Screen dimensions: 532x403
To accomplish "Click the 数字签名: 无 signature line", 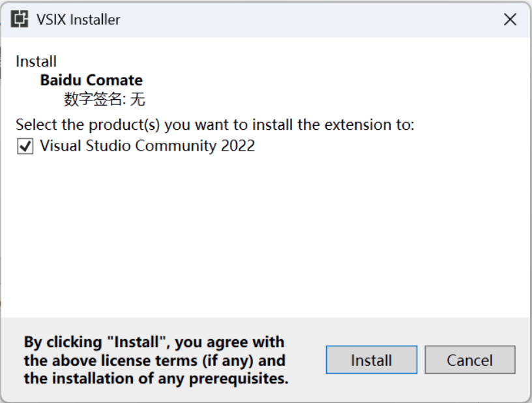I will [104, 99].
